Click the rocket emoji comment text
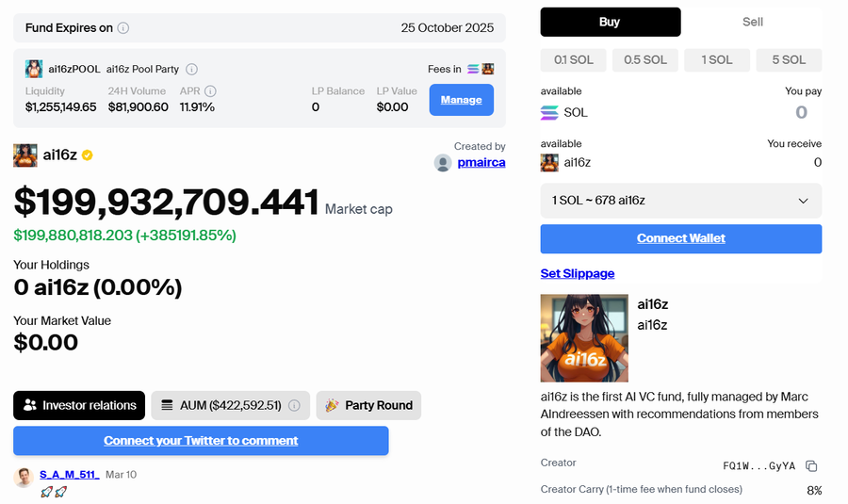Image resolution: width=848 pixels, height=504 pixels. click(x=54, y=492)
